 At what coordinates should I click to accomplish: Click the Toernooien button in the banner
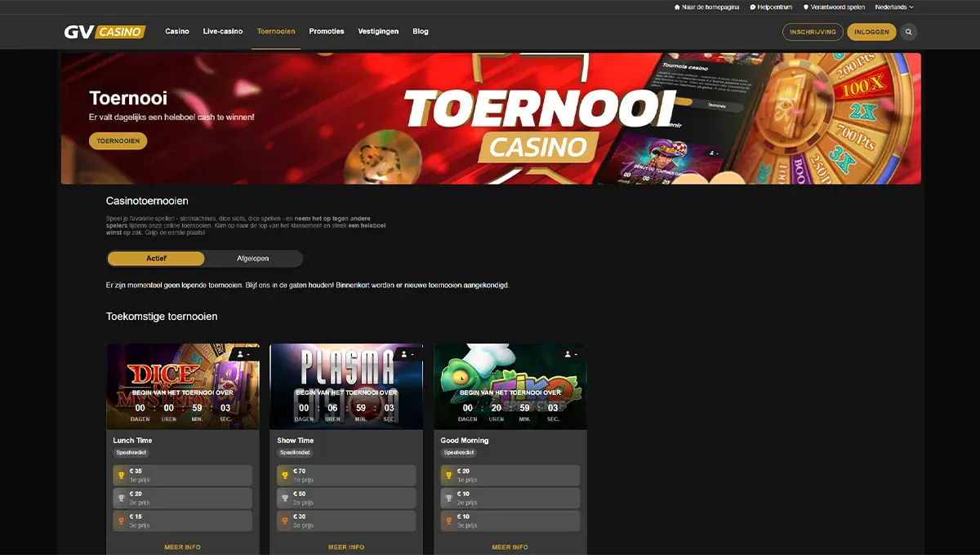(118, 141)
